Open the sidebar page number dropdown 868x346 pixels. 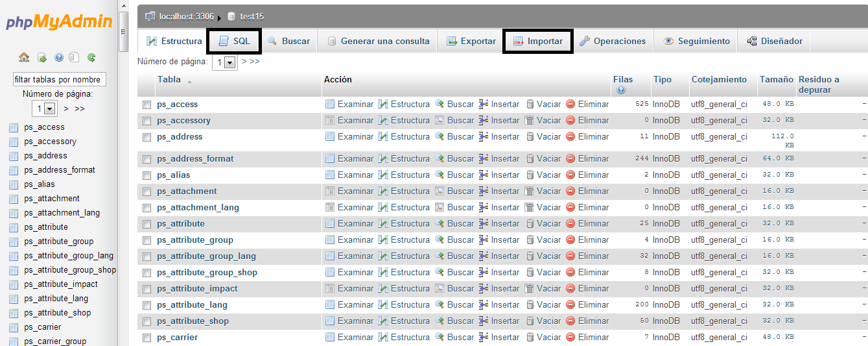pos(46,108)
